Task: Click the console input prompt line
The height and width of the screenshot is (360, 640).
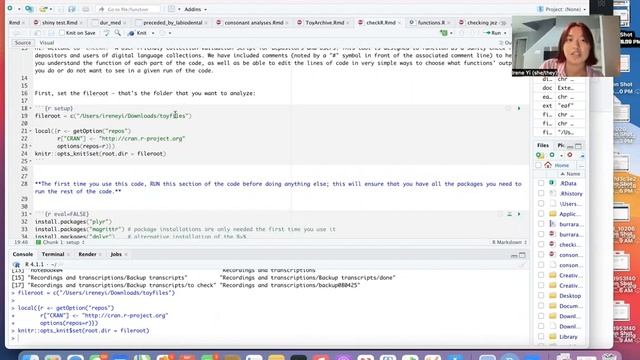Action: [269, 338]
